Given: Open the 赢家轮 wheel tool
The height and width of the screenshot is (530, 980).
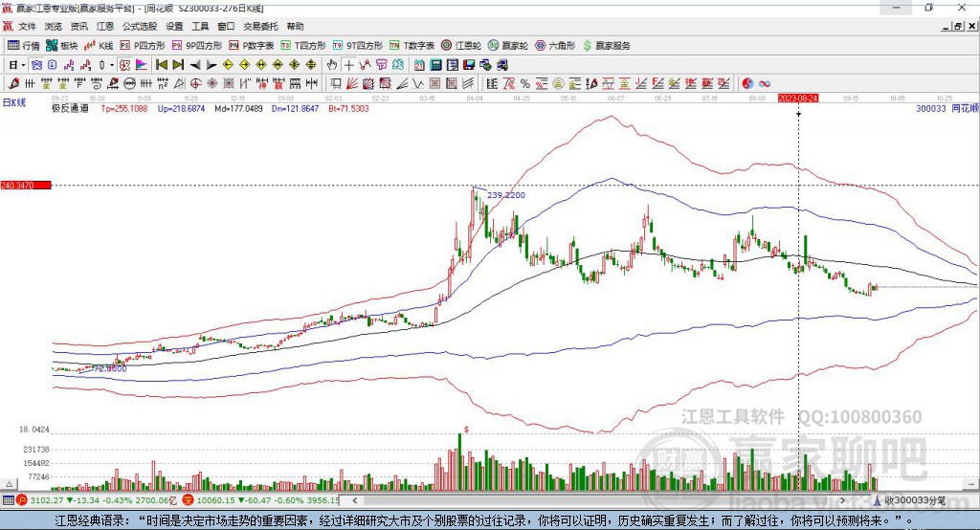Looking at the screenshot, I should click(x=507, y=46).
